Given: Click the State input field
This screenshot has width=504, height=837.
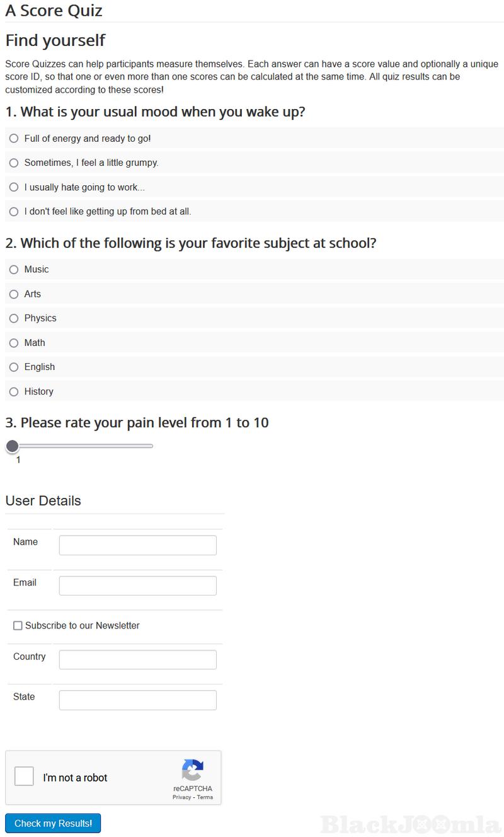Looking at the screenshot, I should click(x=137, y=700).
